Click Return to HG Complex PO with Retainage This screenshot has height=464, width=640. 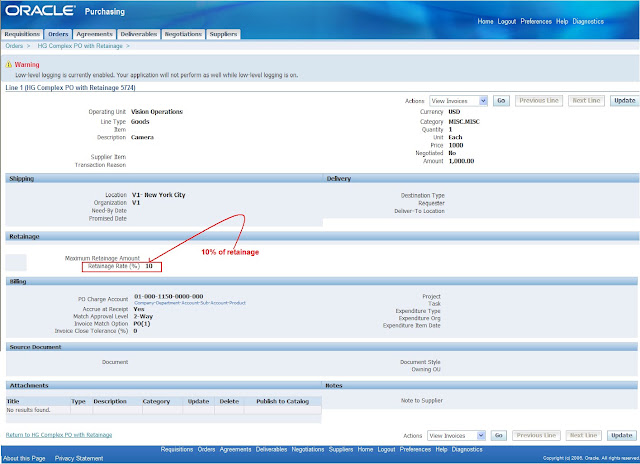[x=59, y=435]
